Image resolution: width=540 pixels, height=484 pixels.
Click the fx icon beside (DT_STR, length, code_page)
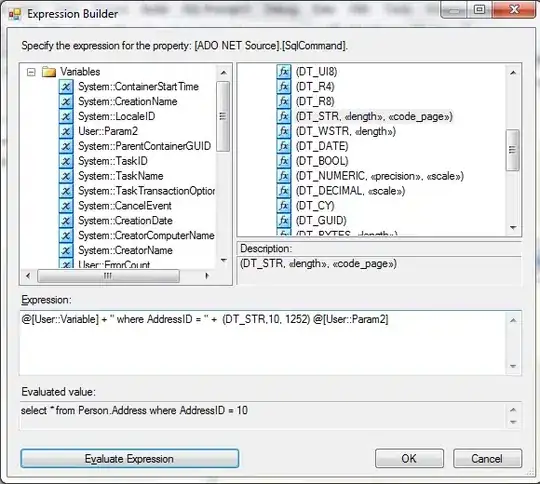coord(284,116)
